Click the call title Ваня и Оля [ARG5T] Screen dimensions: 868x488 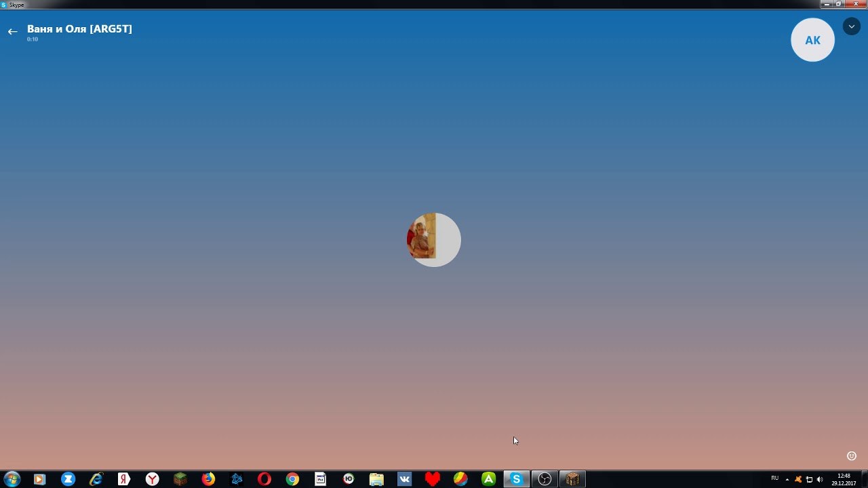(79, 29)
